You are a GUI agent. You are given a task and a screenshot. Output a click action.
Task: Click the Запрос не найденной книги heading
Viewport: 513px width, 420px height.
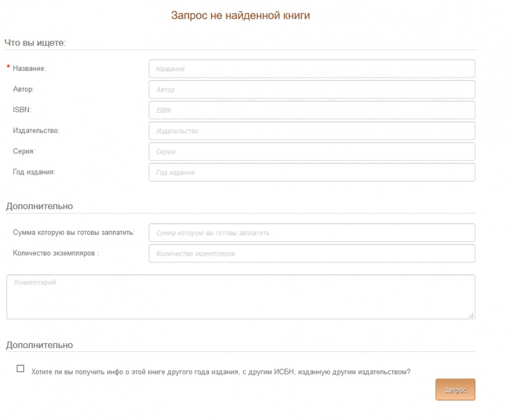coord(240,15)
